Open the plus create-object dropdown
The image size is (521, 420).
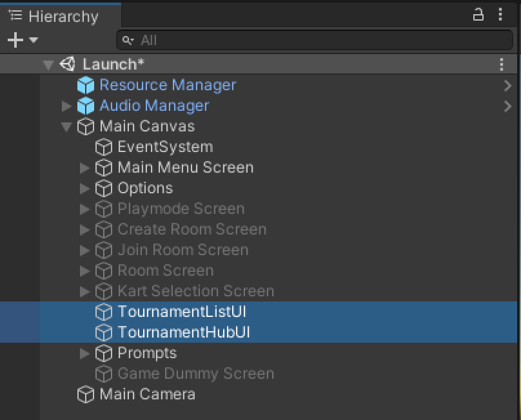[x=22, y=40]
